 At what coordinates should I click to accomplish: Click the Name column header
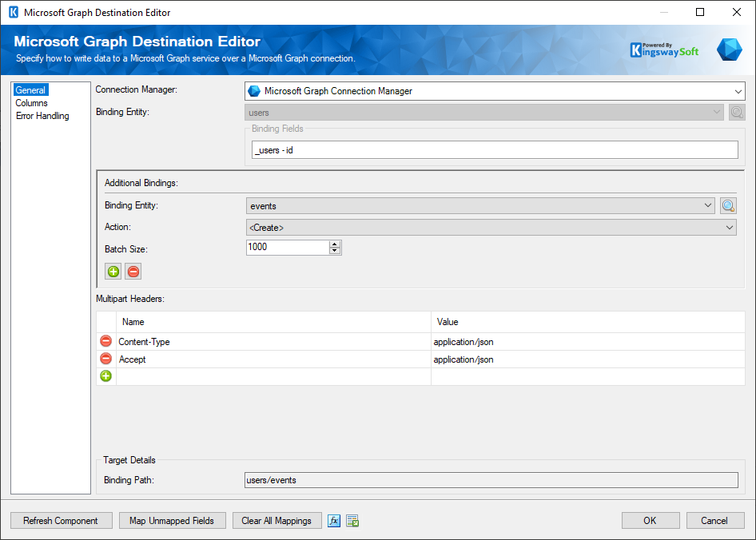(273, 322)
